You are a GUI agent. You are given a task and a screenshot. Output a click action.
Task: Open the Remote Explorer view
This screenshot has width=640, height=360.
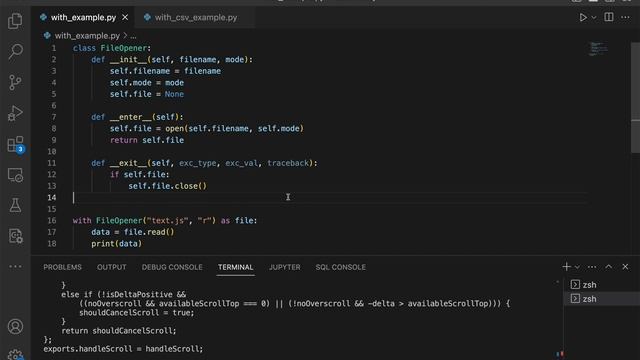15,175
